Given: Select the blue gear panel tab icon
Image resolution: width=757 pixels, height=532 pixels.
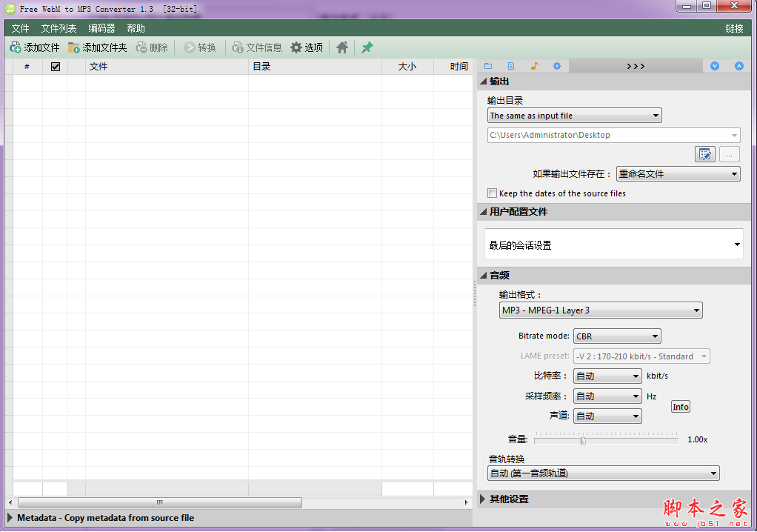Looking at the screenshot, I should click(557, 66).
